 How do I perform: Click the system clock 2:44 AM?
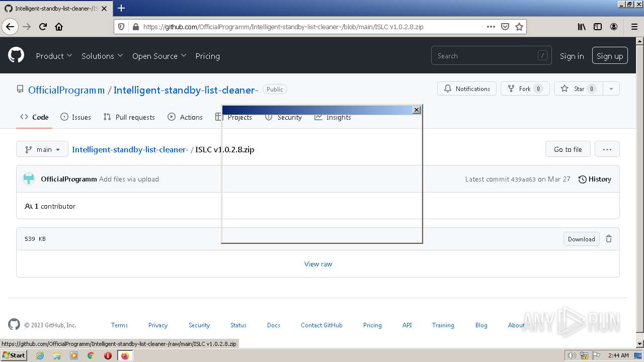(x=618, y=355)
